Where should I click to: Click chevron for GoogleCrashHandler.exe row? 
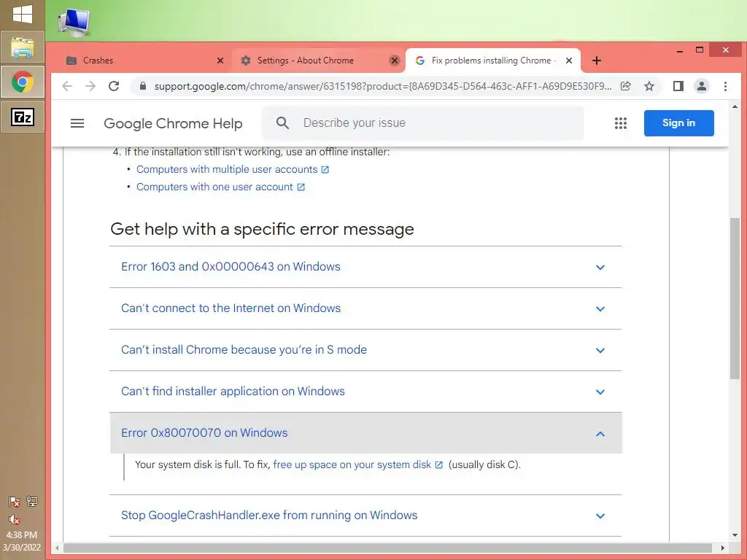tap(600, 516)
